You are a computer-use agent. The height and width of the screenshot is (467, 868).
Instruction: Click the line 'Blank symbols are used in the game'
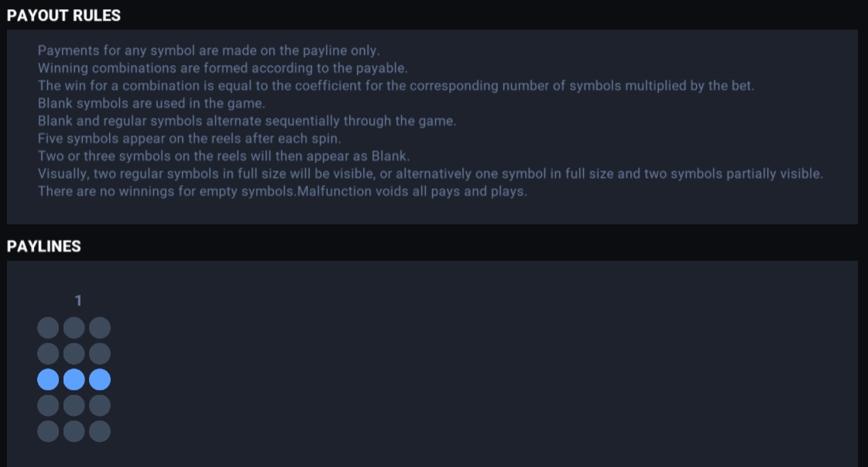coord(152,103)
